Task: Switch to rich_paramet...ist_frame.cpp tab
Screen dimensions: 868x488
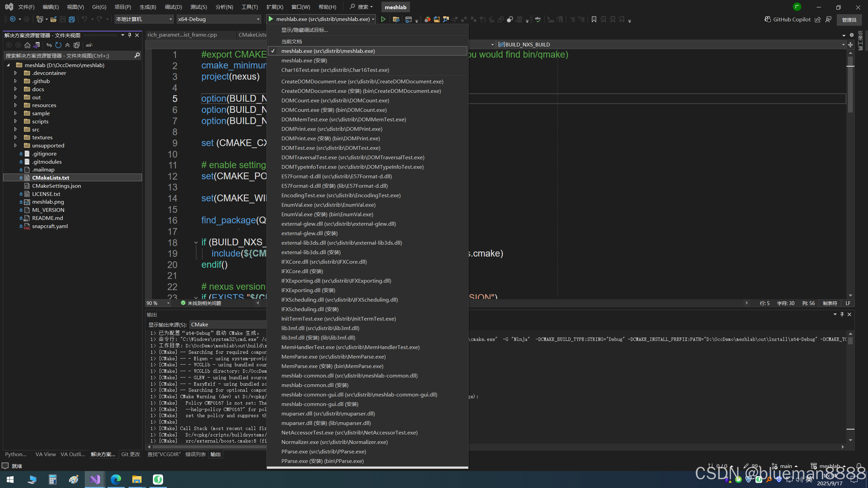Action: (x=182, y=35)
